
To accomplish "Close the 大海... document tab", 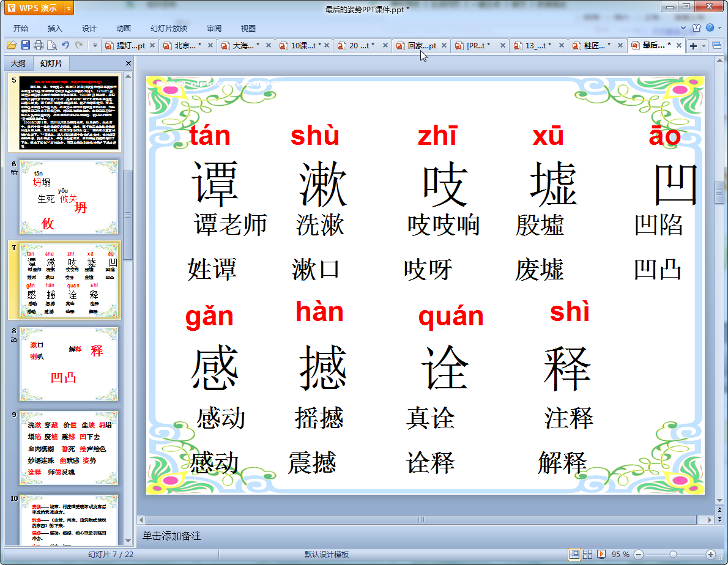I will (269, 45).
